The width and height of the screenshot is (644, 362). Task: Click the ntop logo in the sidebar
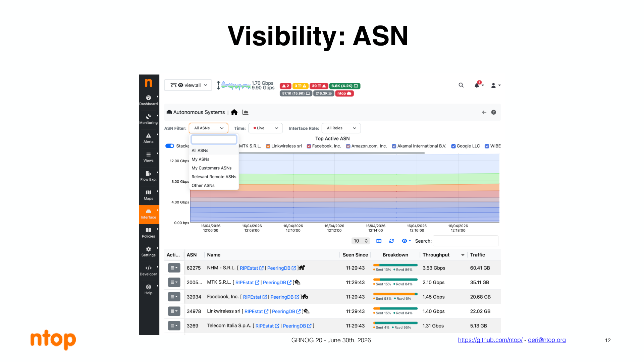(x=149, y=83)
